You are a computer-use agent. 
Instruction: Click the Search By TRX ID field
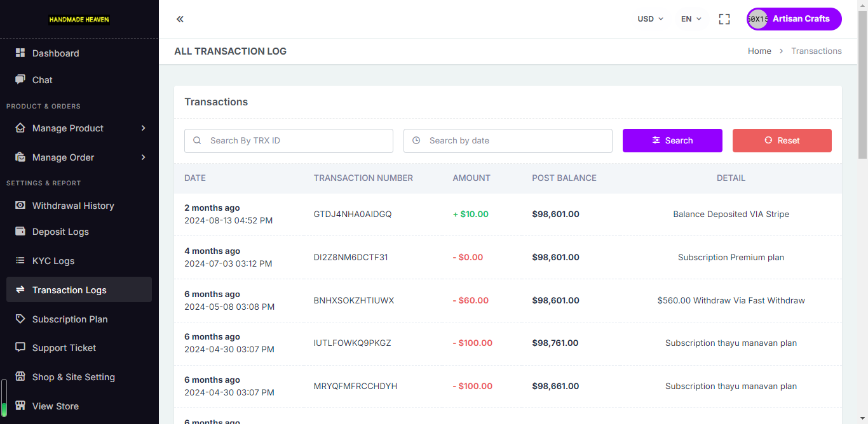(288, 141)
